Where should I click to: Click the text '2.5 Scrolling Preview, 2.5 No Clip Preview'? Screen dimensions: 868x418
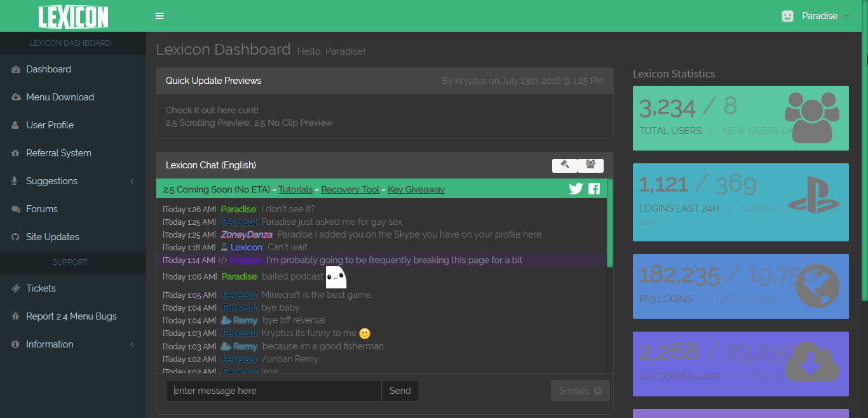click(249, 123)
